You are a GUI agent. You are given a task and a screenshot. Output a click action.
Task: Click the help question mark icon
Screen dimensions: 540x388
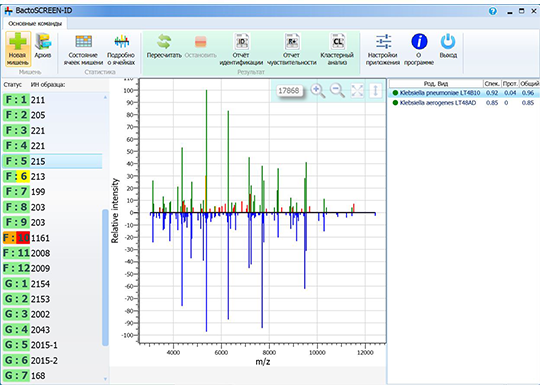click(x=493, y=11)
